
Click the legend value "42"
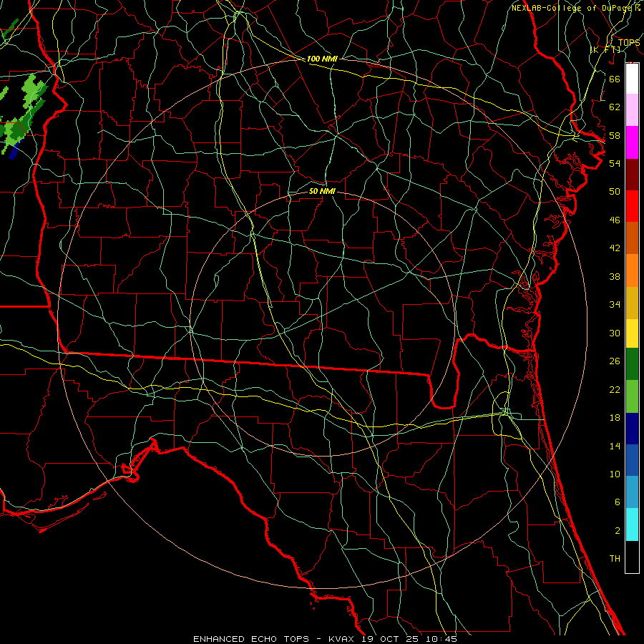(615, 248)
